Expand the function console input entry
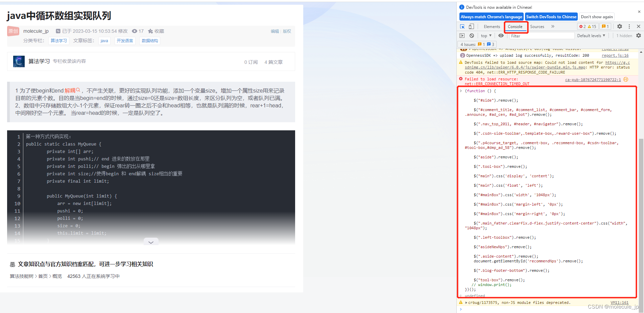This screenshot has width=644, height=313. tap(461, 91)
